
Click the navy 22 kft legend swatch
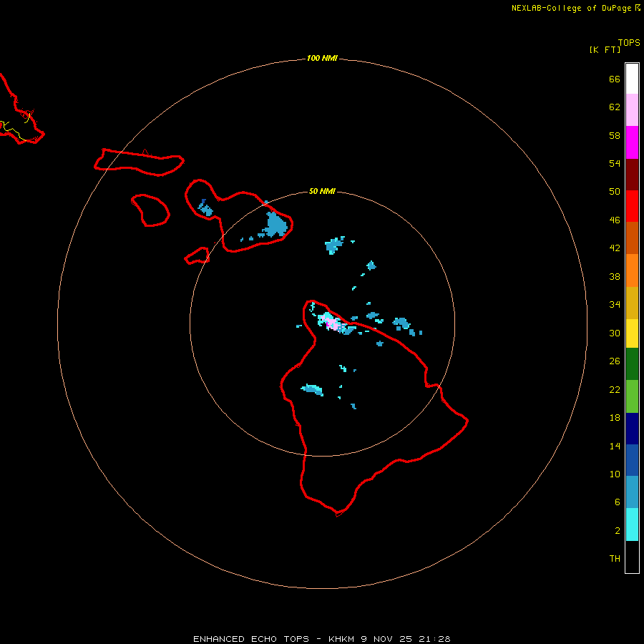(632, 429)
